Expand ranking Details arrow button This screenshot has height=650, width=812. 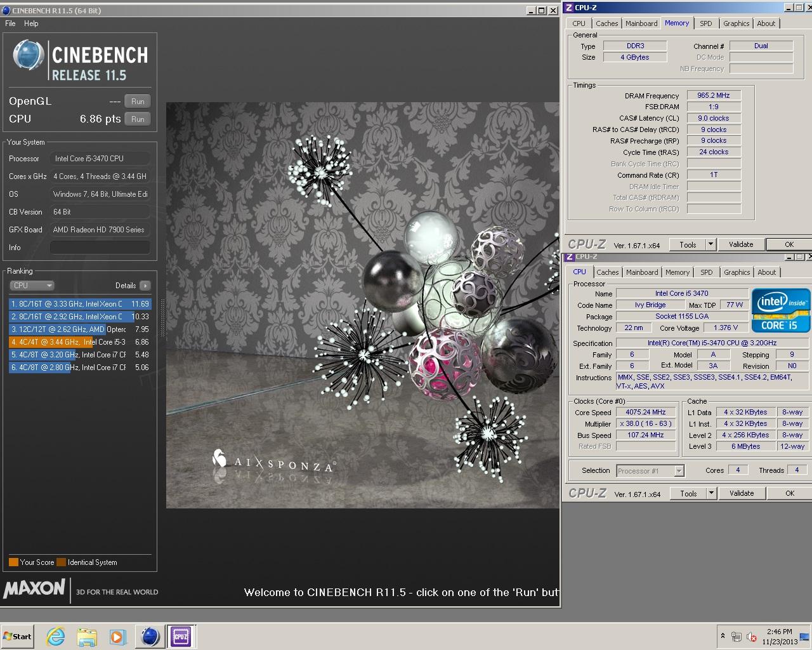145,286
